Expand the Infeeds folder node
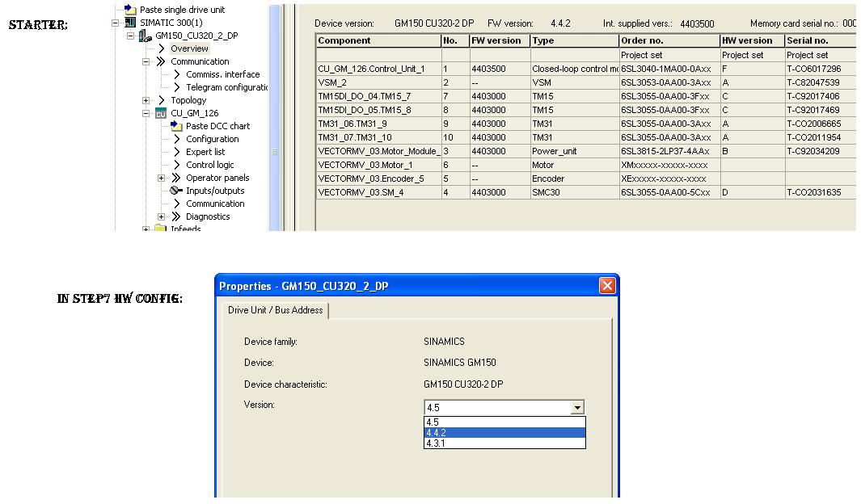The height and width of the screenshot is (504, 861). tap(146, 229)
